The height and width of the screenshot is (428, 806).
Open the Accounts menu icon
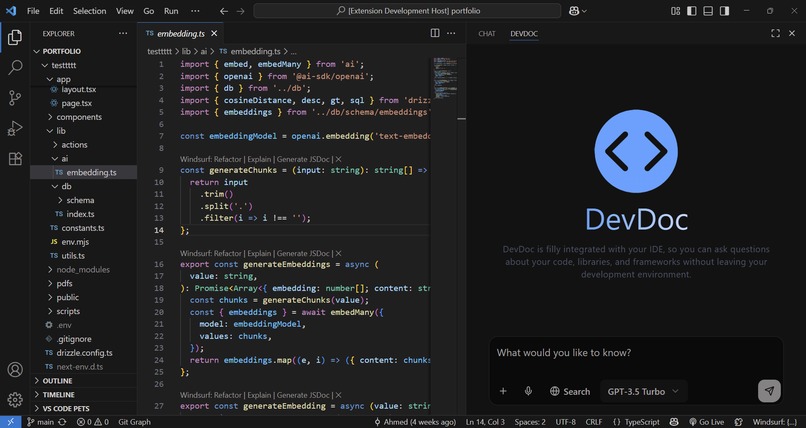click(x=15, y=369)
